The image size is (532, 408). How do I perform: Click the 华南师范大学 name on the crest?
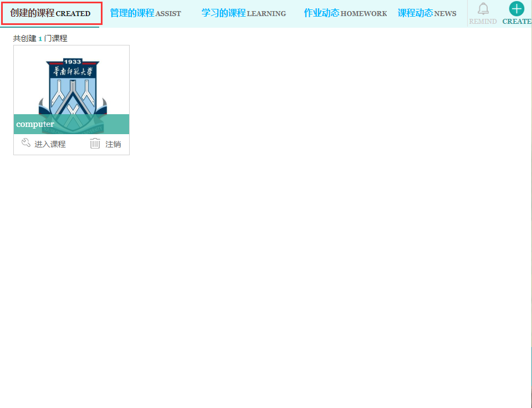pos(73,72)
